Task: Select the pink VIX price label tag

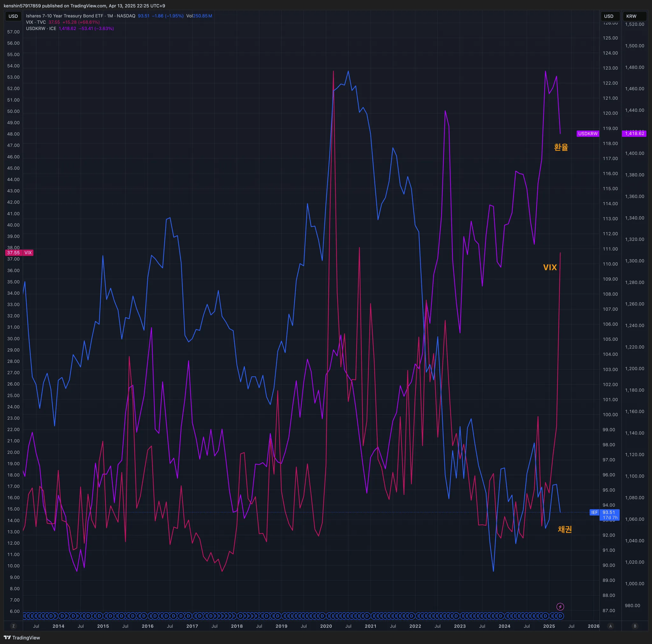Action: coord(19,253)
